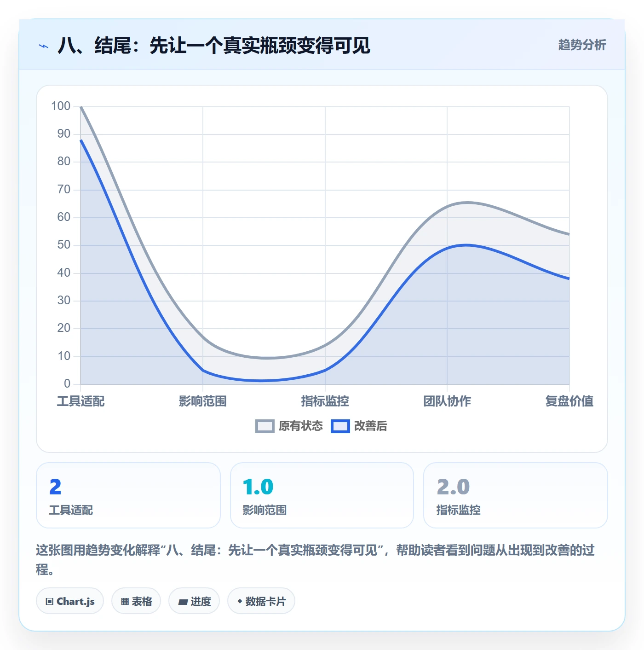Click the 数据卡片 tag diamond icon

coord(240,601)
